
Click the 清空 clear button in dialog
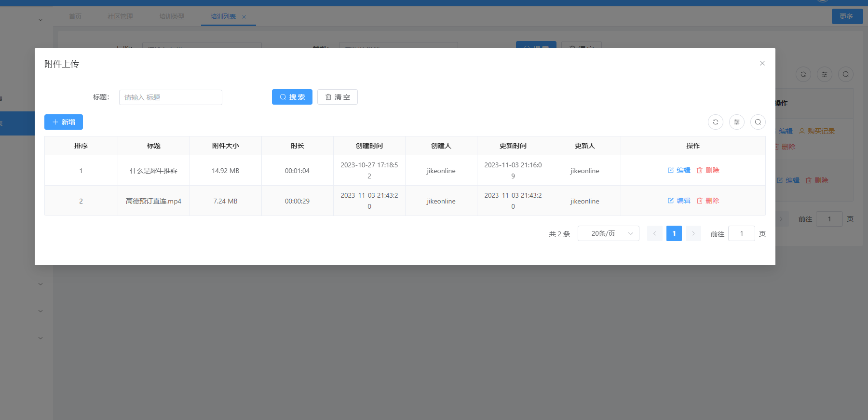point(337,97)
